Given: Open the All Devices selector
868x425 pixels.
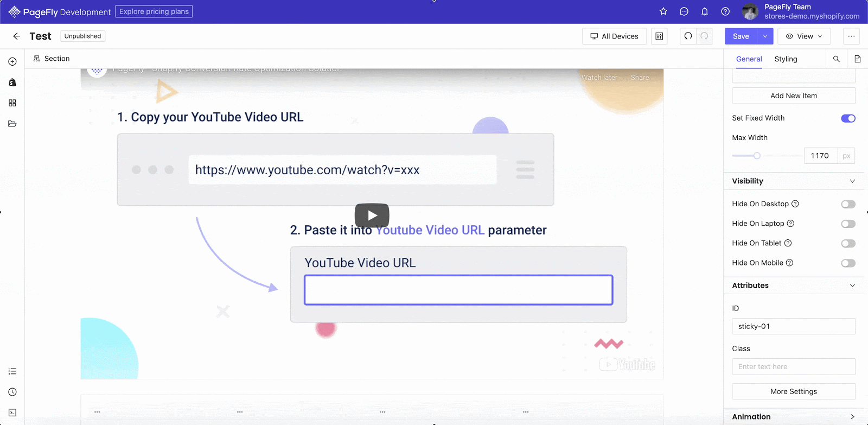Looking at the screenshot, I should 615,36.
